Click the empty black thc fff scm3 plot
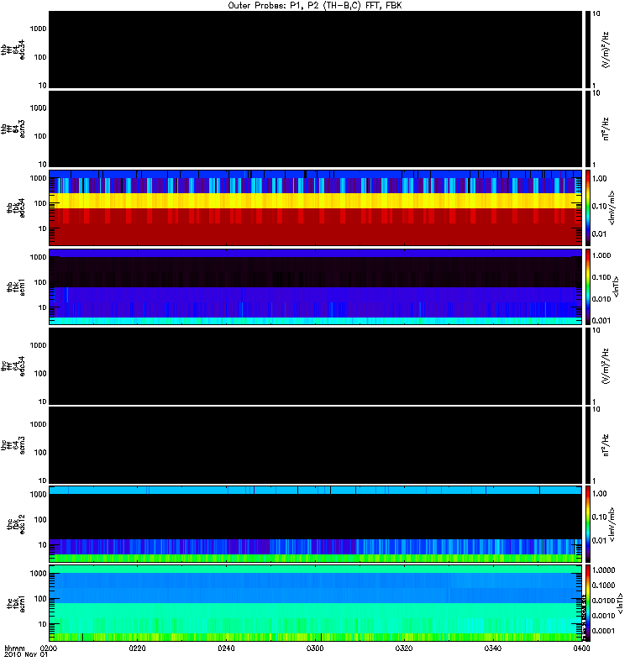Screen dimensions: 630x672 tap(316, 445)
